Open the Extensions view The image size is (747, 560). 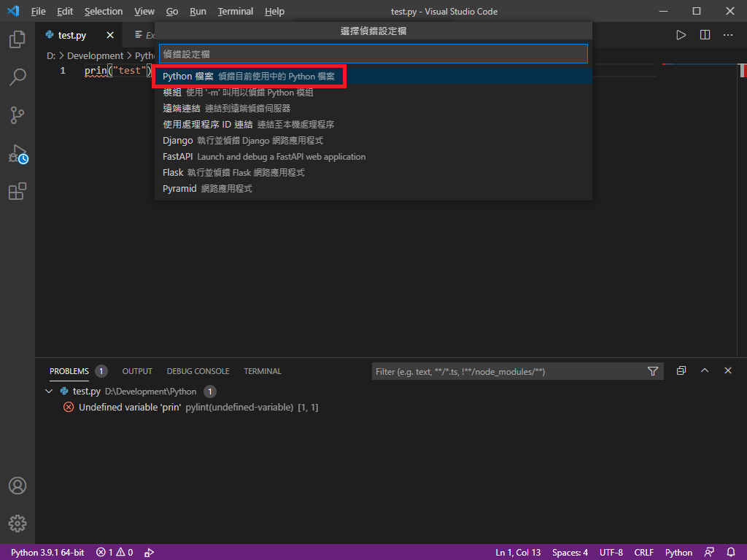tap(18, 192)
